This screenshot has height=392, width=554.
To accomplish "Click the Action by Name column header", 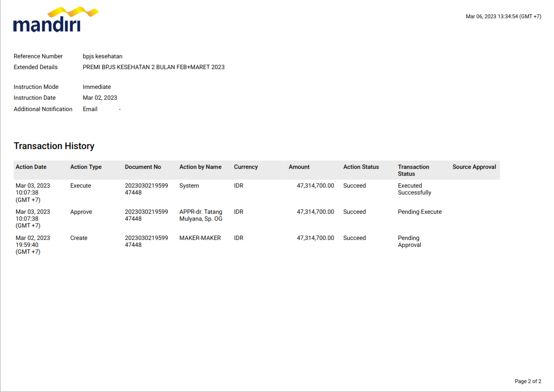I will [200, 167].
